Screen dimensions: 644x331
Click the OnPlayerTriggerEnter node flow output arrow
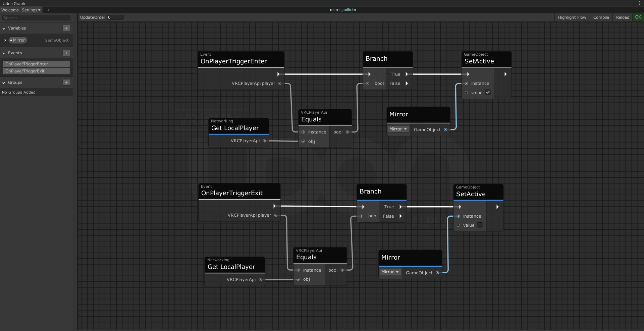pos(278,74)
